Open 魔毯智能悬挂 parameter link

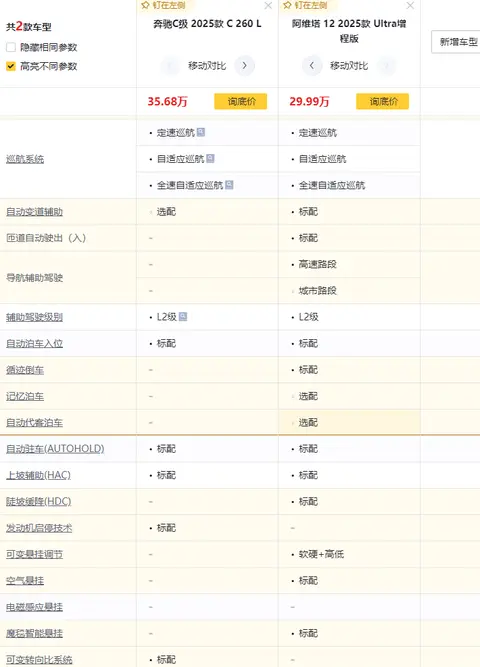[x=34, y=634]
